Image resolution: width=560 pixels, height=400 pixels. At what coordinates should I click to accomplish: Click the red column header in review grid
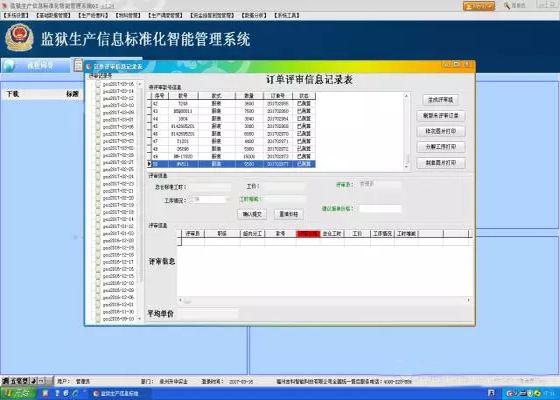[x=308, y=234]
